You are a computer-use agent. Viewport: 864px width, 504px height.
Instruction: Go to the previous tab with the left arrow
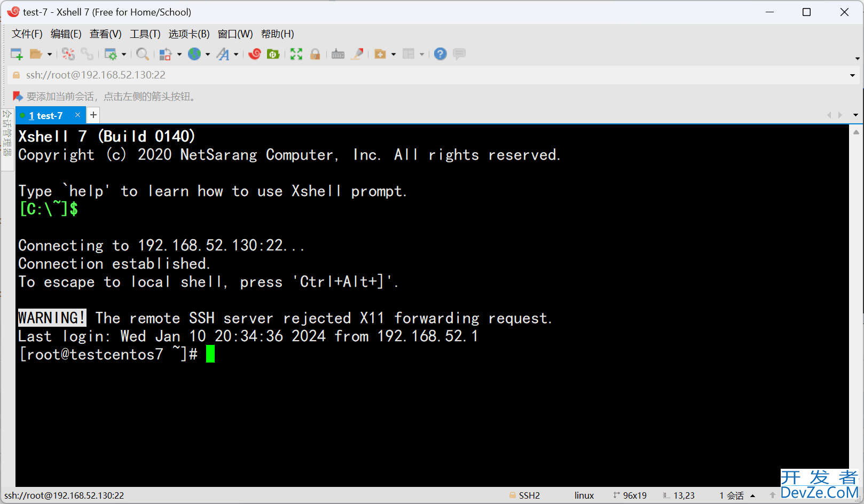(x=829, y=115)
